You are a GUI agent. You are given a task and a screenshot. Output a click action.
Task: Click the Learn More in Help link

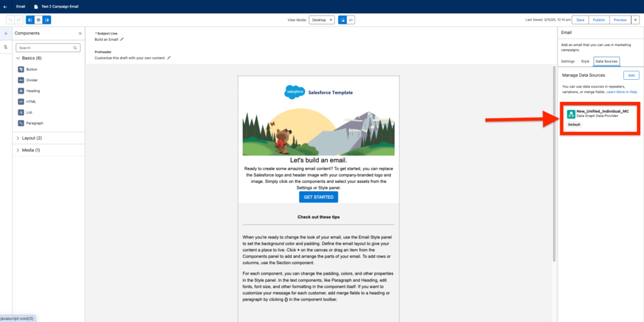click(621, 92)
